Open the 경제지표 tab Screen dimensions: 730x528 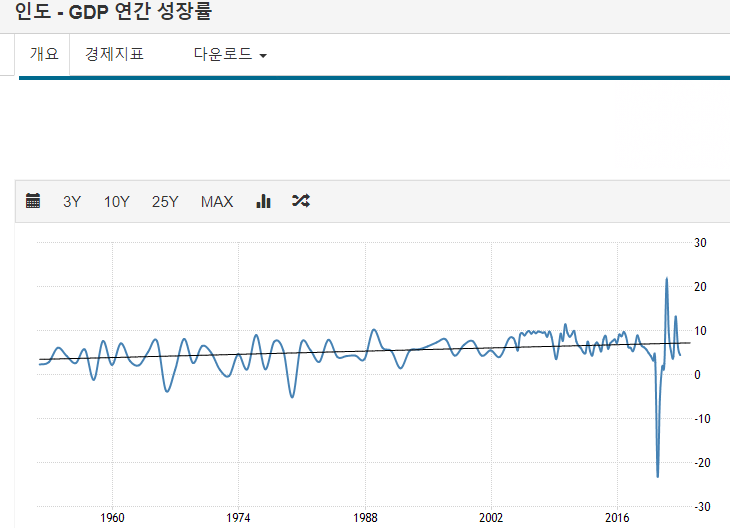(114, 54)
